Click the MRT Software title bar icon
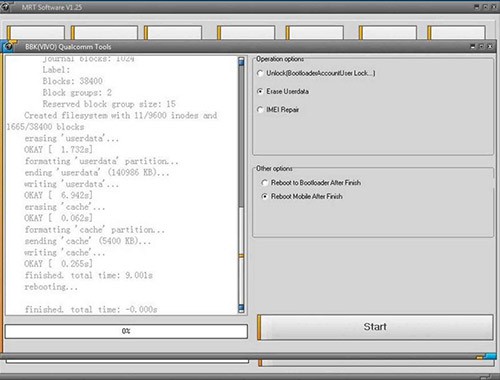The height and width of the screenshot is (380, 500). coord(7,6)
